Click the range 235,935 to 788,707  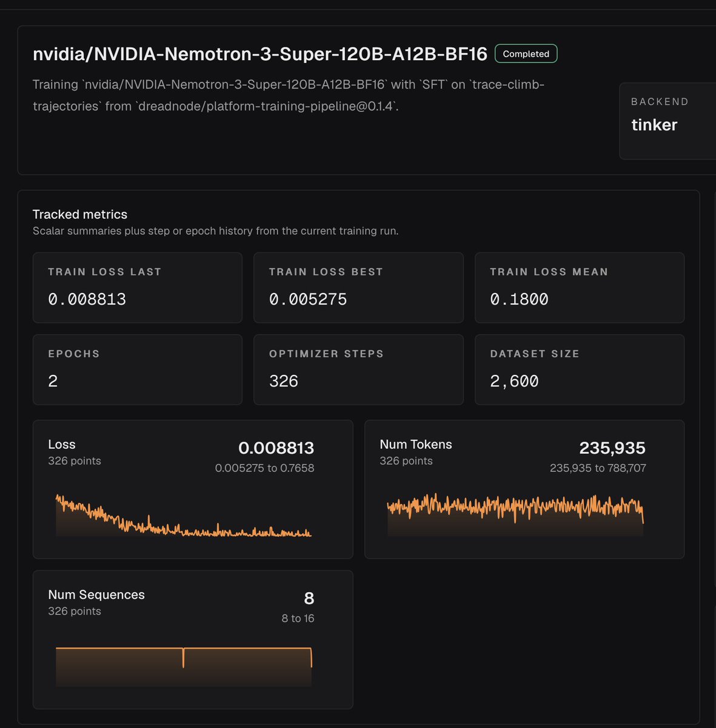coord(598,468)
